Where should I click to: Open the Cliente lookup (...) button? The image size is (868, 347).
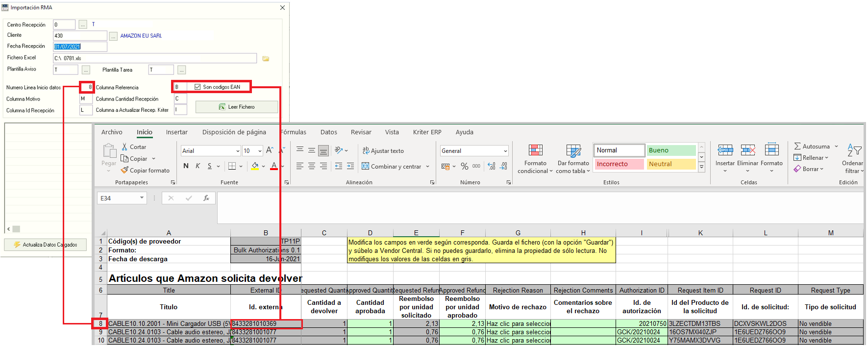[113, 36]
